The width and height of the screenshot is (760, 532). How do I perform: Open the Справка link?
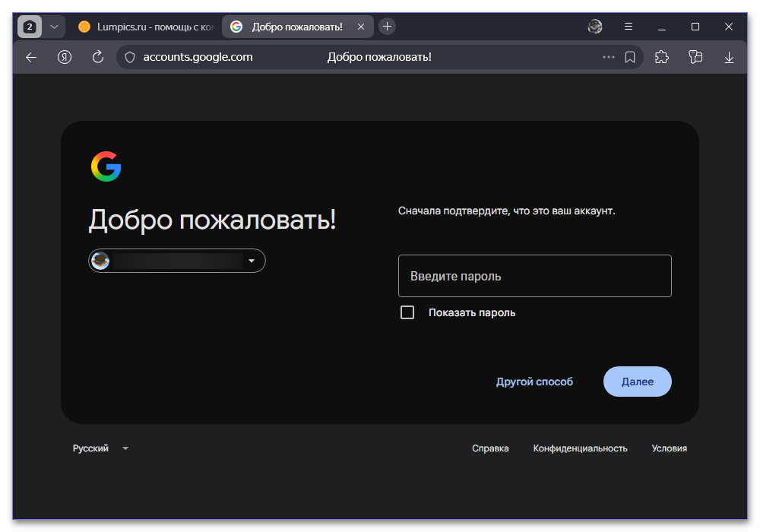[490, 448]
